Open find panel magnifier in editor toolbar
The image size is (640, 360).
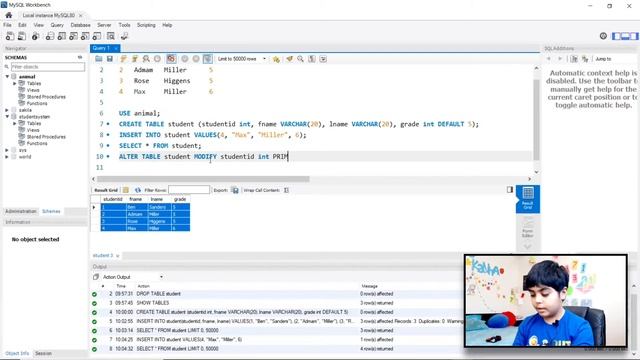point(300,59)
